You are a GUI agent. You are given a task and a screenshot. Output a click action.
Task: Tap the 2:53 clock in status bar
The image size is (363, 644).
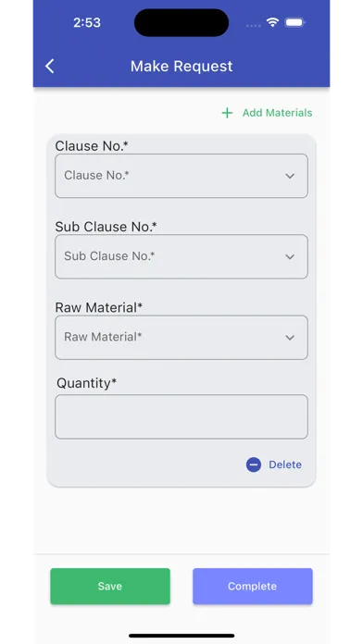tap(87, 22)
